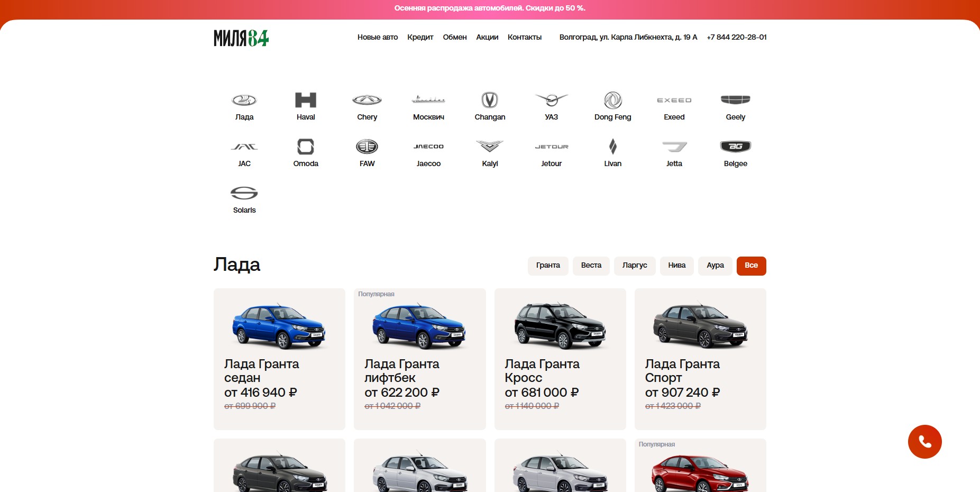The width and height of the screenshot is (980, 492).
Task: Go to the Акции page
Action: (487, 37)
